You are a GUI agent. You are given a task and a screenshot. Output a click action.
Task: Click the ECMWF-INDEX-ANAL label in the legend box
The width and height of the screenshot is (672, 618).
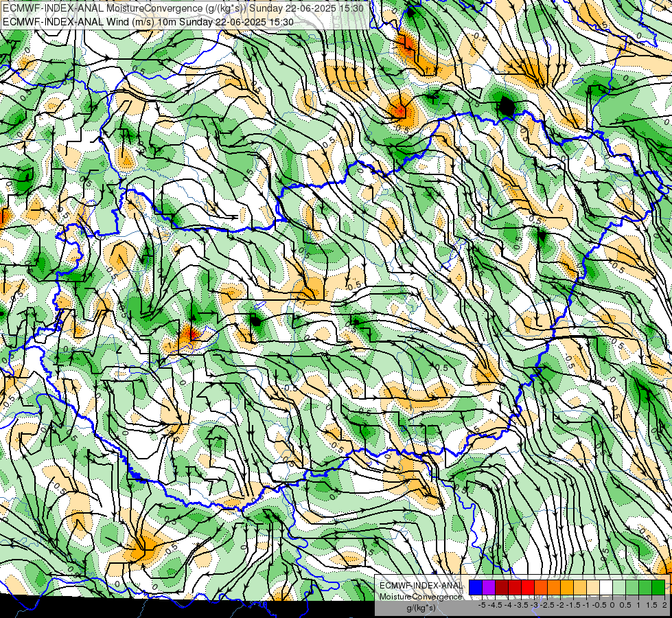pos(421,586)
